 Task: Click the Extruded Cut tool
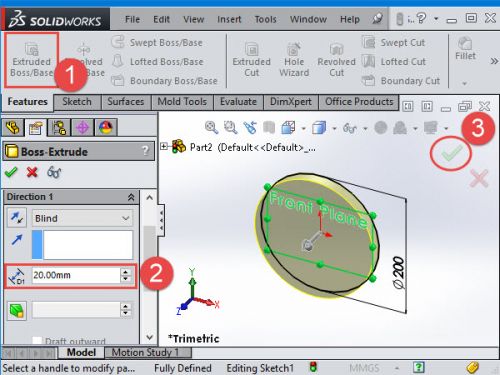click(x=251, y=60)
